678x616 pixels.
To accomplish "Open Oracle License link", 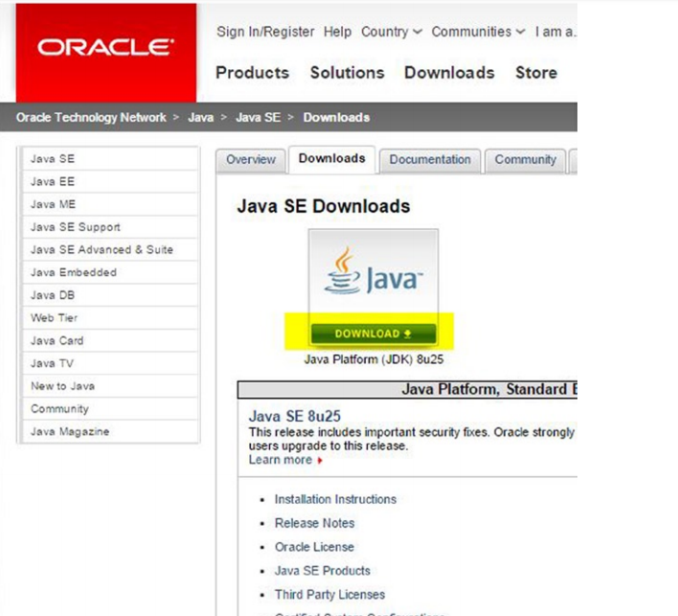I will tap(314, 547).
